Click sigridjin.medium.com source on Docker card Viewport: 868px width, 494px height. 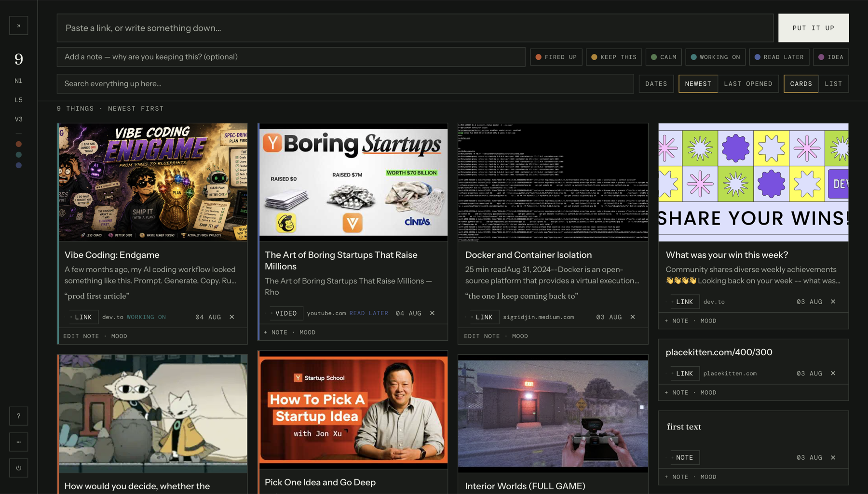point(538,317)
